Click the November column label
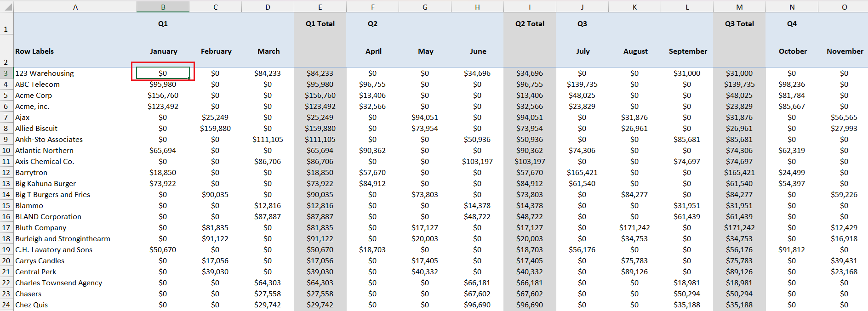The width and height of the screenshot is (868, 311). tap(845, 51)
